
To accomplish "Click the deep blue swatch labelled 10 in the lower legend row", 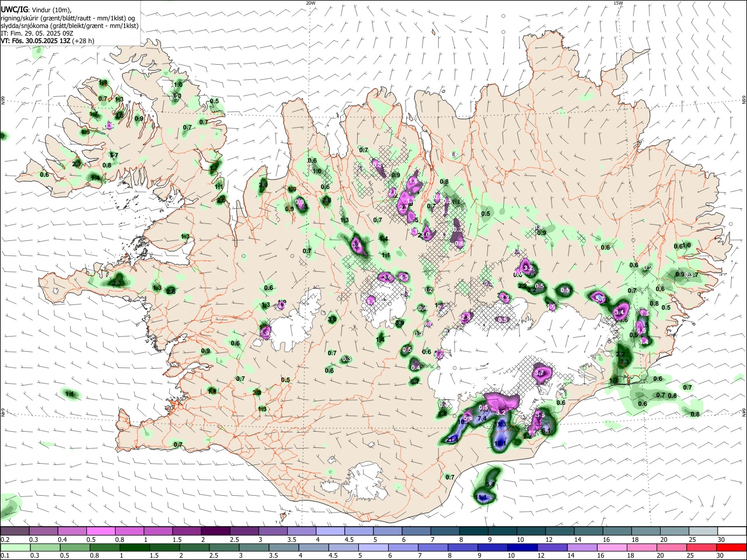I will click(x=521, y=547).
